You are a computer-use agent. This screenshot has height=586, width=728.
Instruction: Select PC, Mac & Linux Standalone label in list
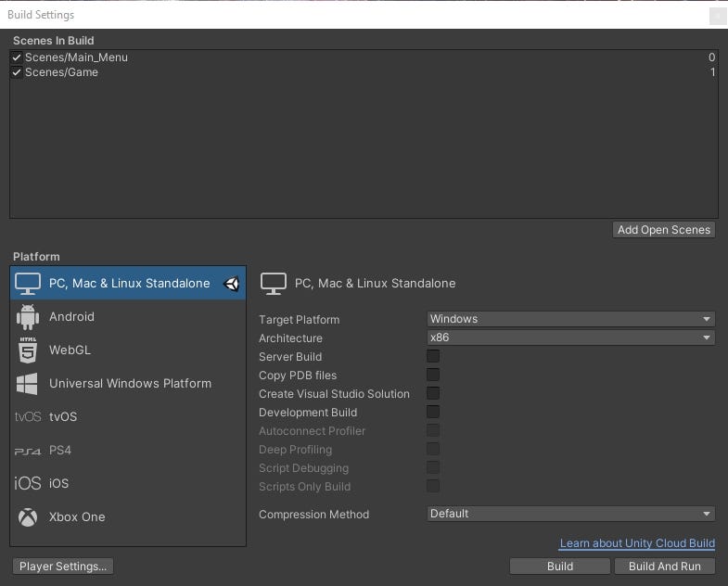130,284
